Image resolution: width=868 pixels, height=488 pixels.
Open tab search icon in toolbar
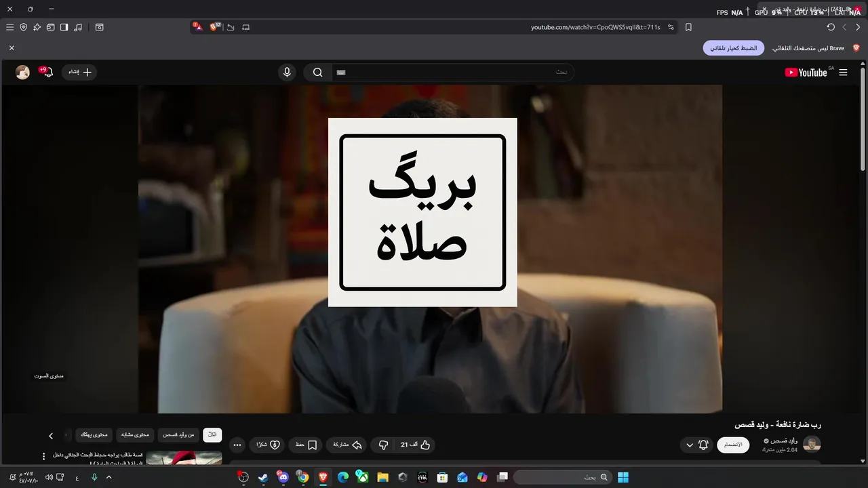[99, 27]
